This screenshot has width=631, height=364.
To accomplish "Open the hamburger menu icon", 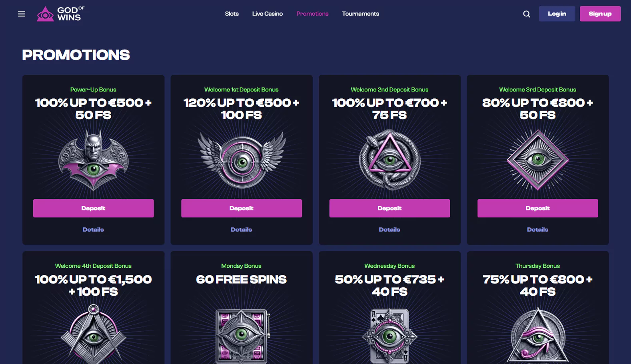I will [x=22, y=14].
